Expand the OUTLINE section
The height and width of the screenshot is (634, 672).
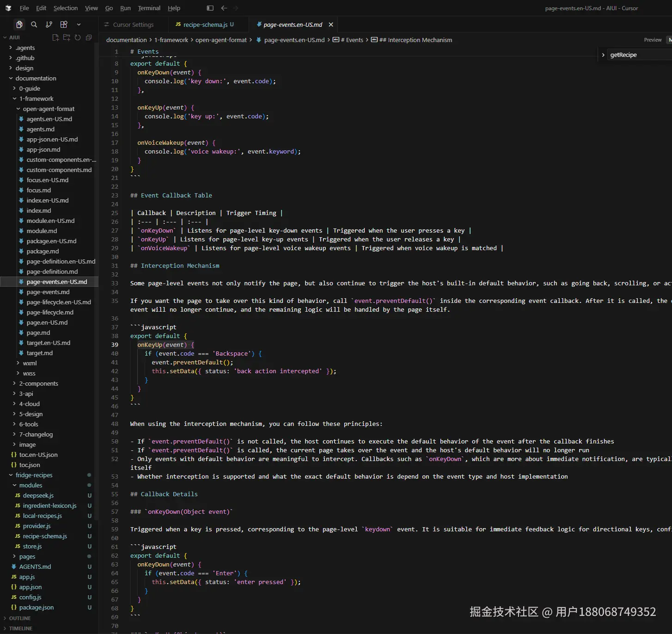(x=20, y=618)
